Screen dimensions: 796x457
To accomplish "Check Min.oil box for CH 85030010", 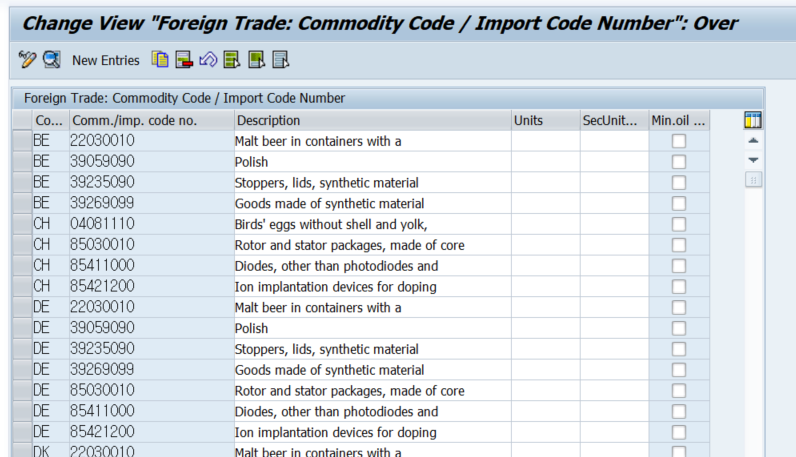I will coord(679,245).
